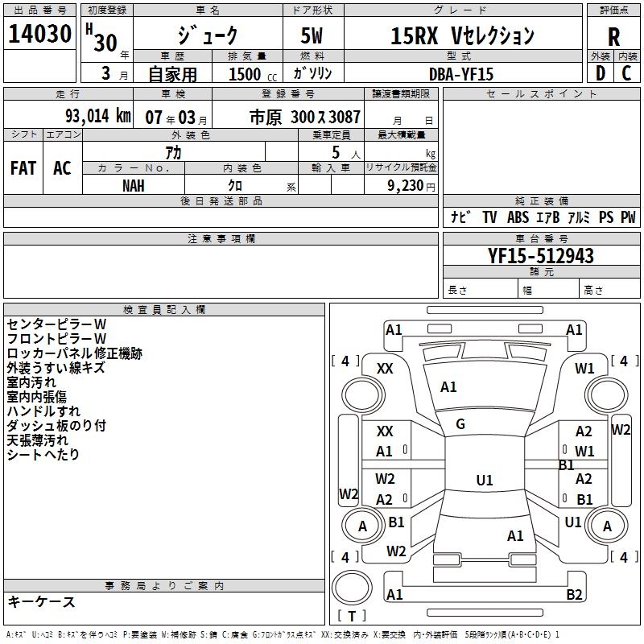This screenshot has width=644, height=644.
Task: Click the lot number 14030
Action: 39,34
